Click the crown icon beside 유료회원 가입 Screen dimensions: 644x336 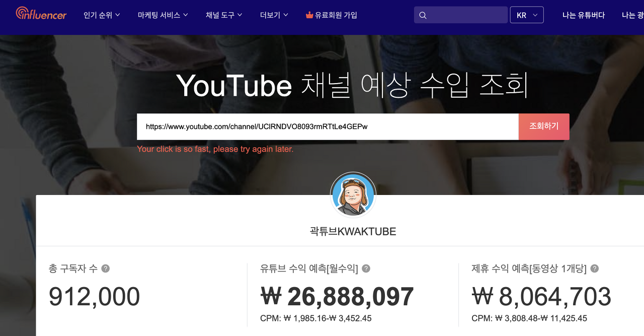pos(309,15)
